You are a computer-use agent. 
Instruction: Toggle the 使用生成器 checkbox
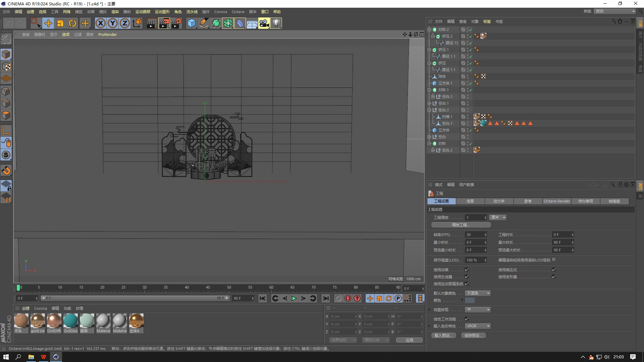point(467,277)
